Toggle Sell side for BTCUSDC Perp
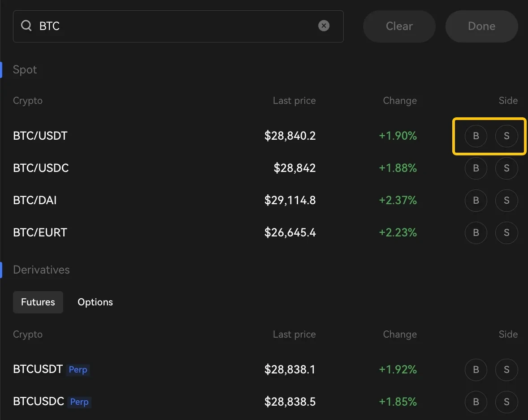528x420 pixels. click(x=506, y=402)
